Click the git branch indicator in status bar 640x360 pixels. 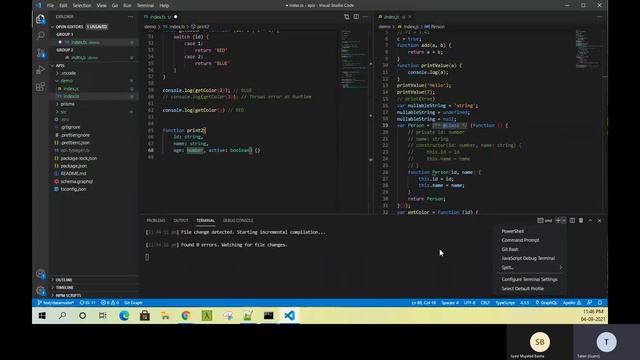tap(56, 303)
